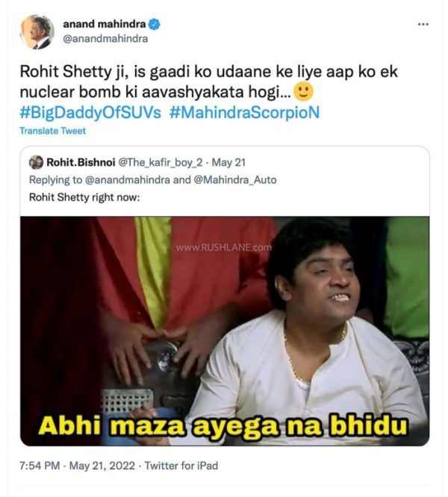Click the anand mahindra display name
This screenshot has width=448, height=497.
(x=105, y=24)
